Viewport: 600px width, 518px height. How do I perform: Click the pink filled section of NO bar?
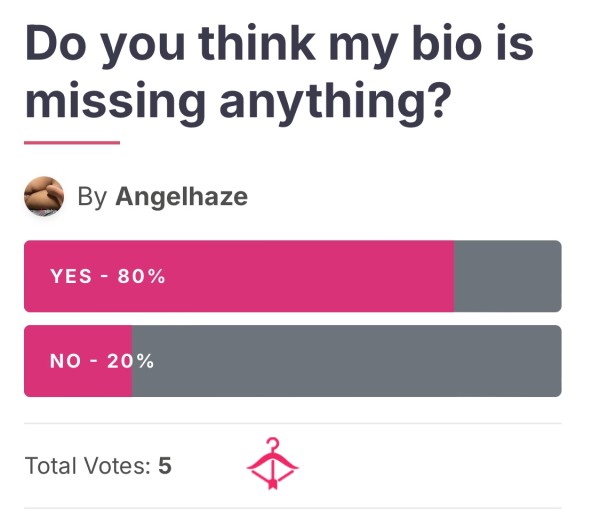click(x=78, y=361)
